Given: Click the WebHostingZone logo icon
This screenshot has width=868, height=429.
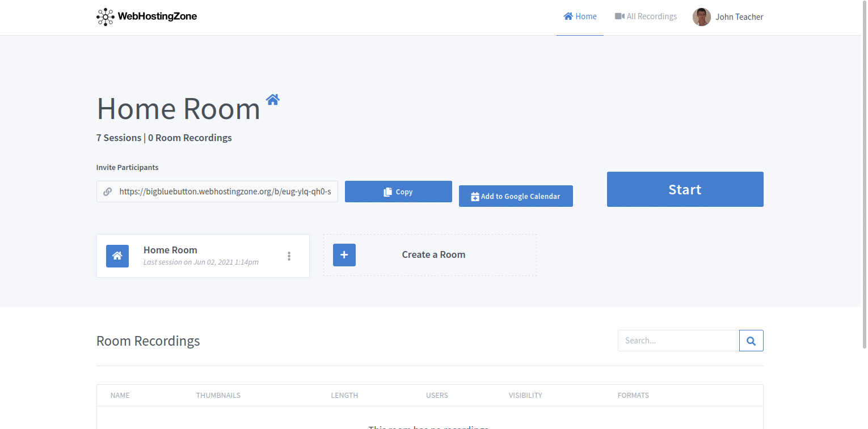Looking at the screenshot, I should (105, 16).
